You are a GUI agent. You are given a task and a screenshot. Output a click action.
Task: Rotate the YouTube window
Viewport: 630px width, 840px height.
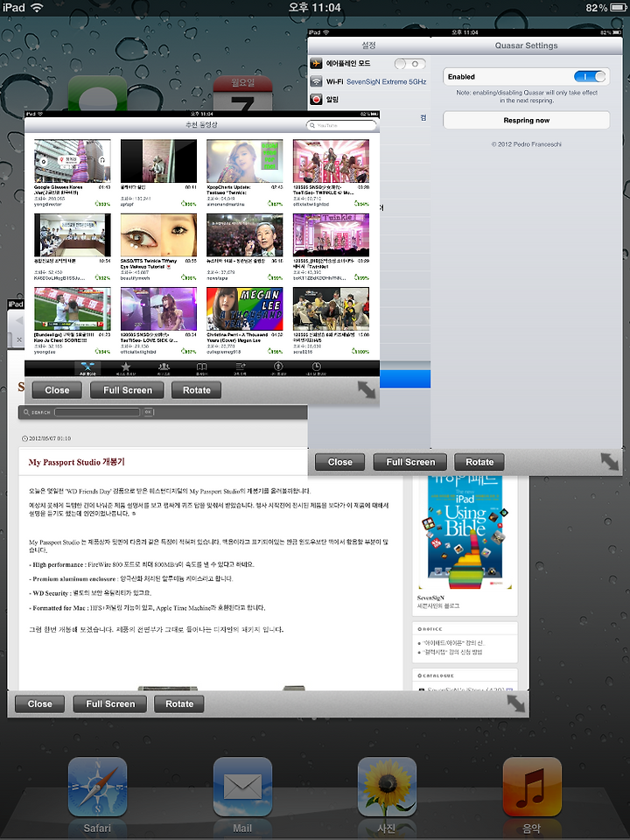[197, 390]
